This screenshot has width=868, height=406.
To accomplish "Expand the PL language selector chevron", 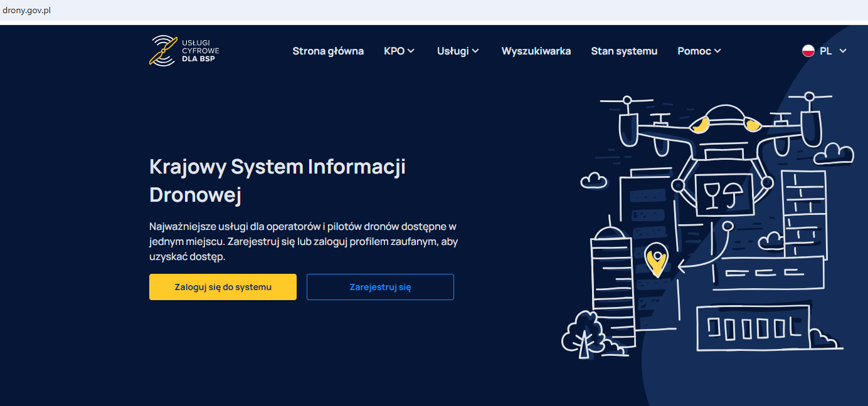I will (x=842, y=51).
